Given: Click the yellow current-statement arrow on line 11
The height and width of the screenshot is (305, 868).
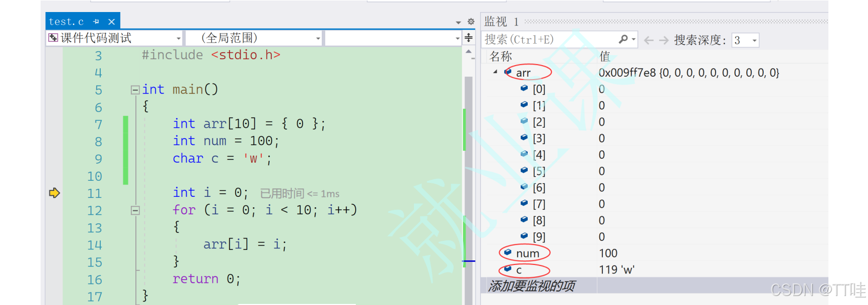Looking at the screenshot, I should (54, 193).
